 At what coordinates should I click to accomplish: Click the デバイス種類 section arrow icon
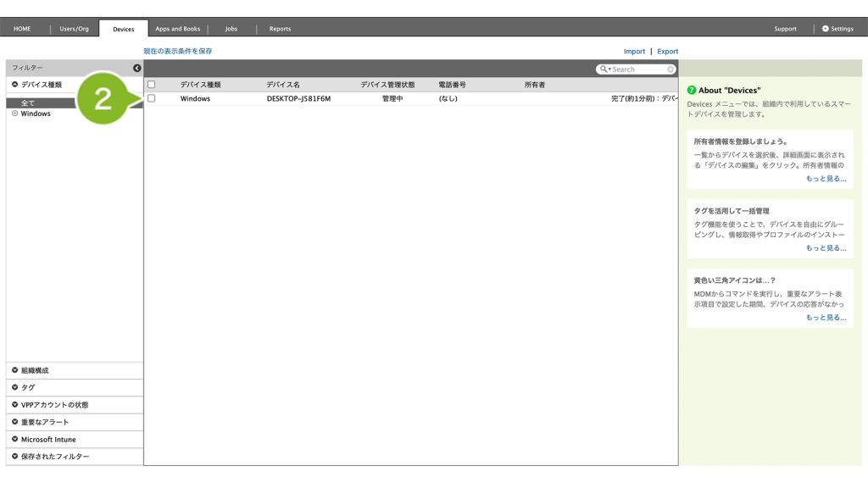click(x=15, y=84)
